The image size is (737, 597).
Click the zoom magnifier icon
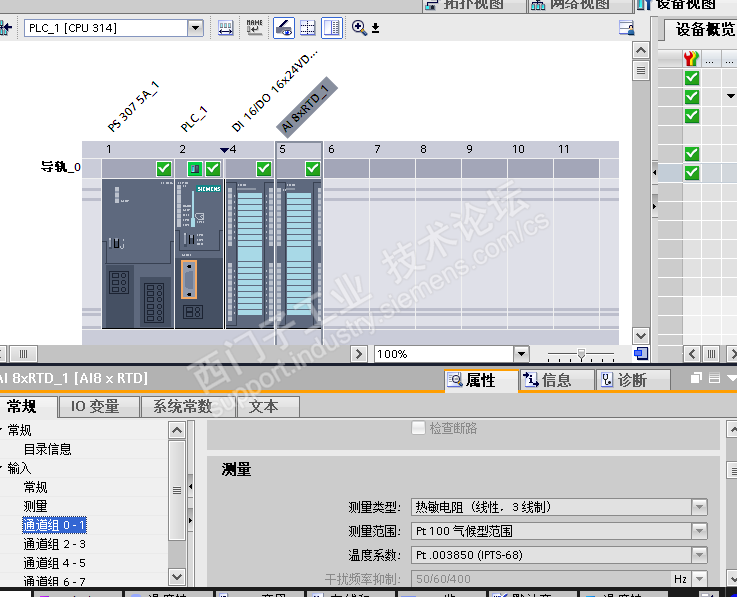(359, 28)
